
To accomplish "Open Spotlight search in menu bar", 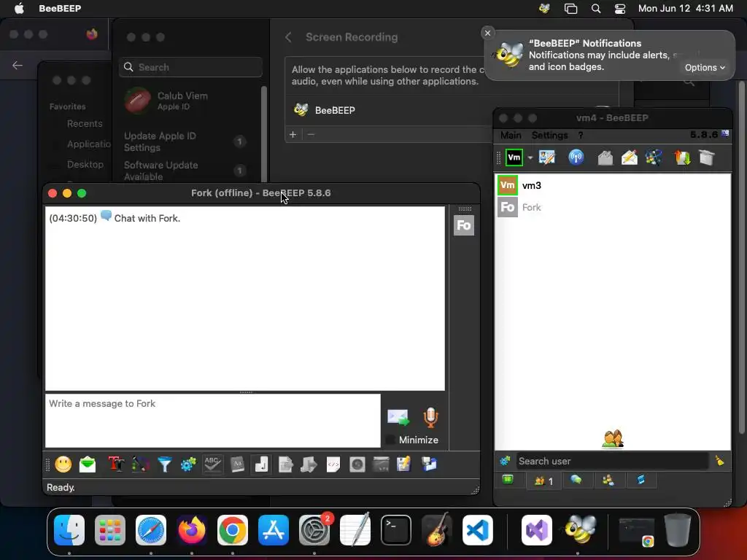I will (596, 9).
